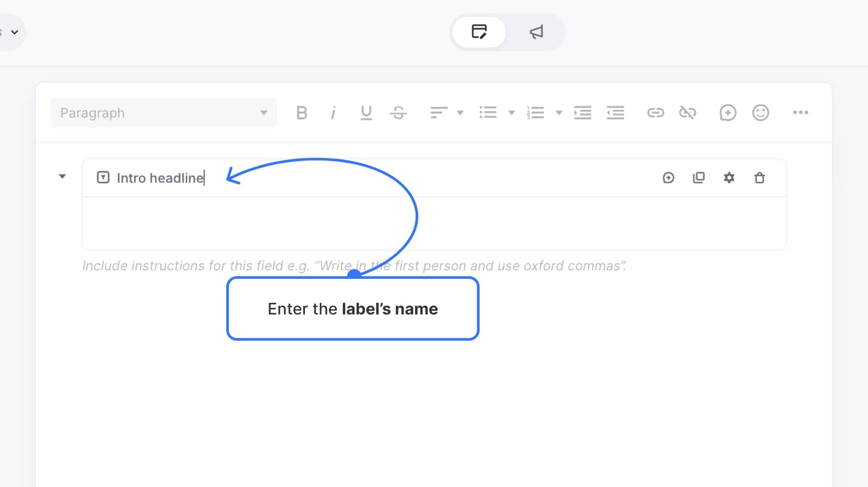Screen dimensions: 868x487
Task: Open Intro headline field settings
Action: coord(729,178)
